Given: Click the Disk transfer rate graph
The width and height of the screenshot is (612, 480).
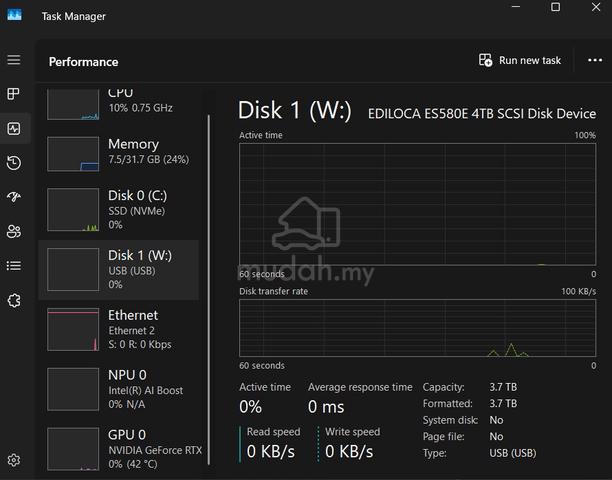Looking at the screenshot, I should point(418,328).
